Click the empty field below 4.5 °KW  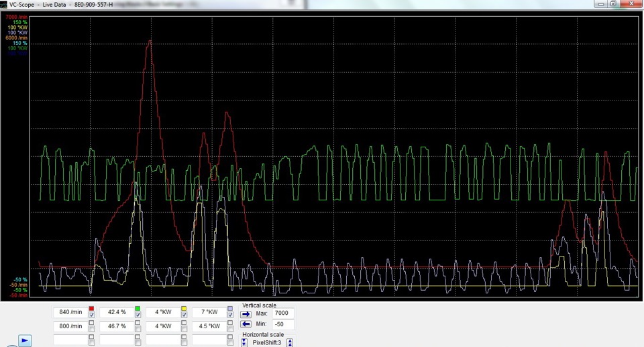pos(209,340)
